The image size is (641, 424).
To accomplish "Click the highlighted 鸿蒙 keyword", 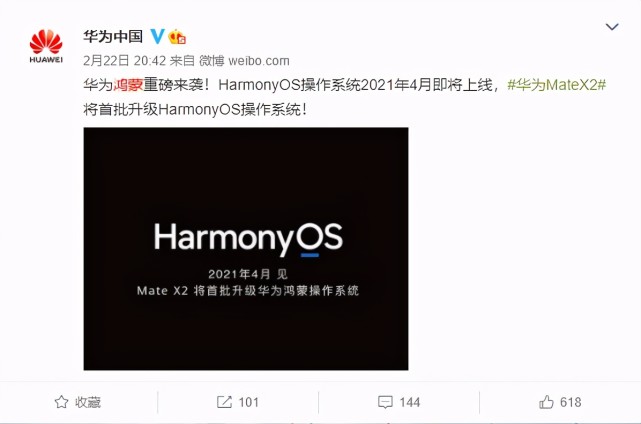I will 128,85.
